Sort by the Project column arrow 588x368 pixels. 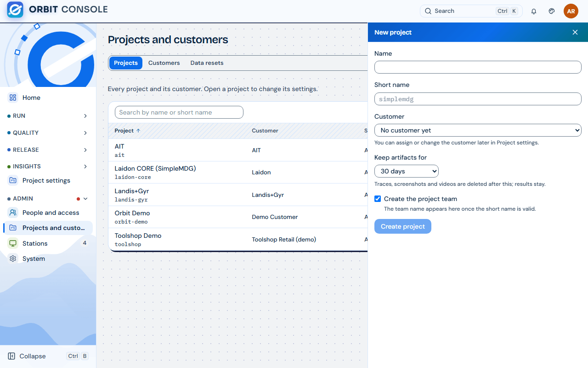click(138, 131)
